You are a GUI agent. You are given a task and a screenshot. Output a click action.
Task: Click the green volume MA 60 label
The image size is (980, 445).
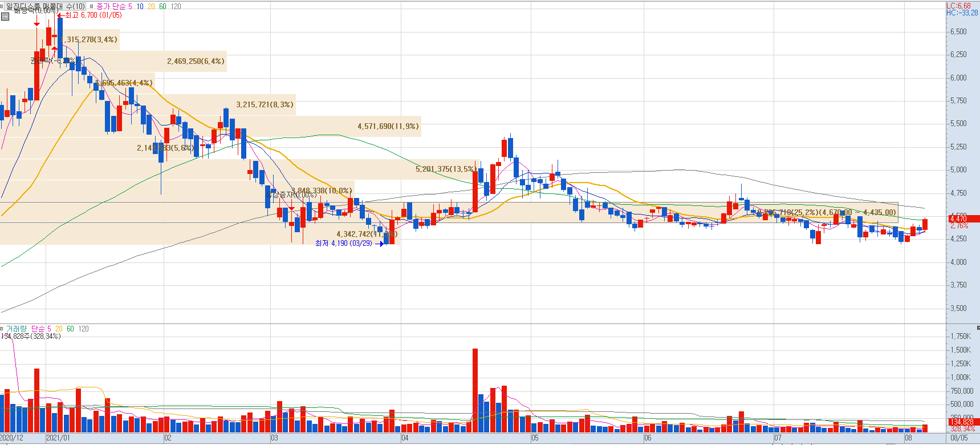[70, 329]
